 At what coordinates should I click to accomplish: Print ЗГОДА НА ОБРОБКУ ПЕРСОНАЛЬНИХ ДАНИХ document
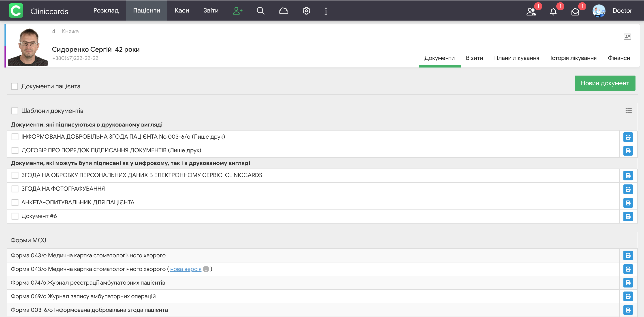(x=628, y=176)
